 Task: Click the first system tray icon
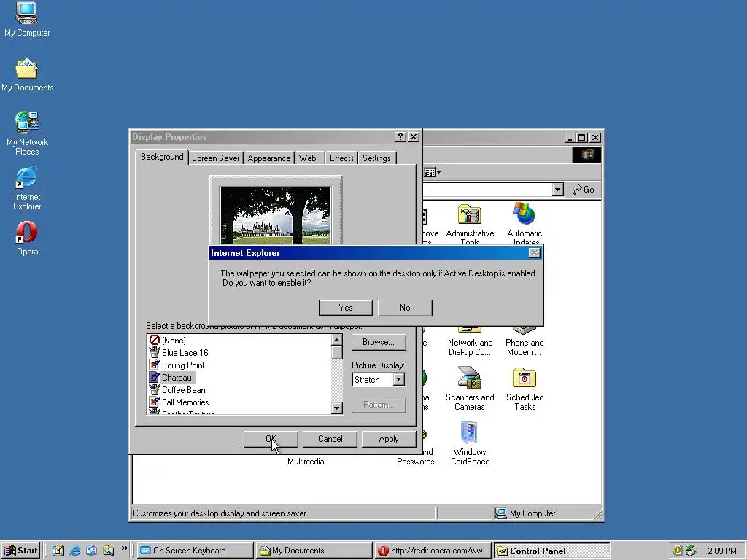(x=676, y=551)
